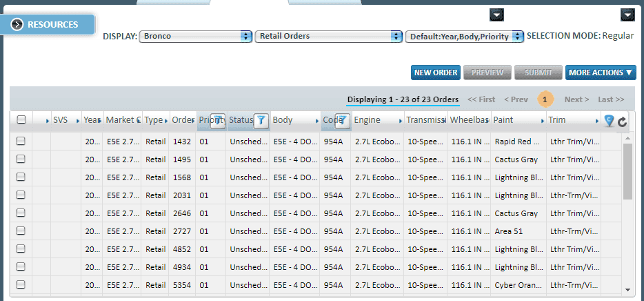Click order number 2727 cell
Screen dimensions: 644x301
182,231
